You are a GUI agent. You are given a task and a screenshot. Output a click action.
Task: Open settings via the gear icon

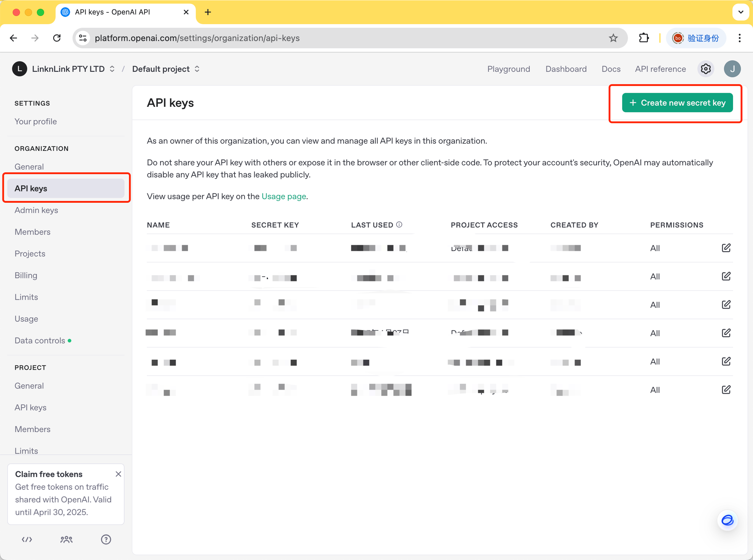706,69
